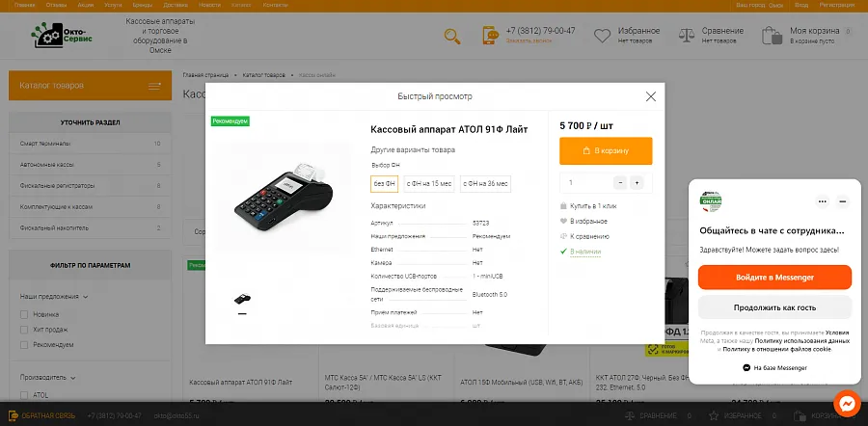
Task: Open 'Кассовый аппарат АТОЛ 91Ф Лайт' listing title
Action: (241, 383)
